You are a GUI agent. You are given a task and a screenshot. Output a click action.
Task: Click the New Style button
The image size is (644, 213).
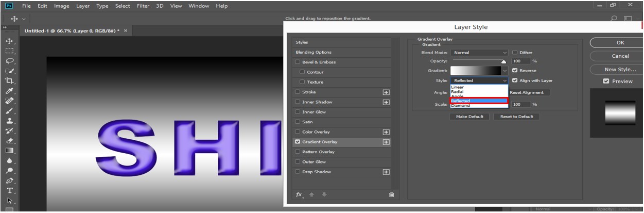click(x=620, y=69)
